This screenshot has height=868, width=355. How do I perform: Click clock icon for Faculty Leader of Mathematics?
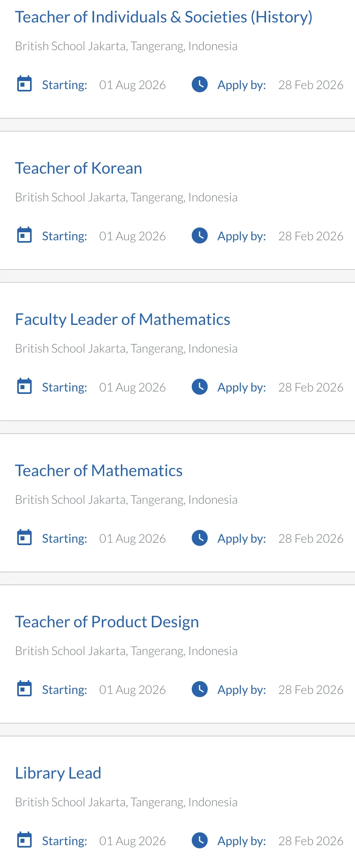tap(200, 387)
